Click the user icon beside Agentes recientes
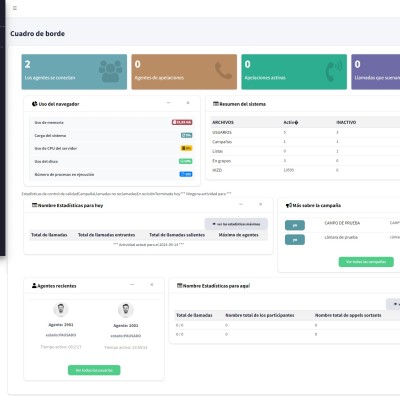400x400 pixels. 34,286
